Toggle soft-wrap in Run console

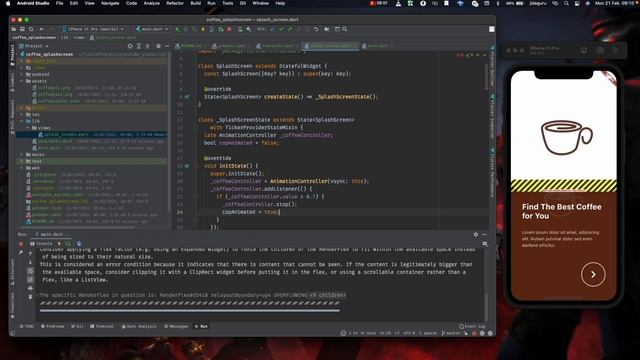[x=30, y=271]
